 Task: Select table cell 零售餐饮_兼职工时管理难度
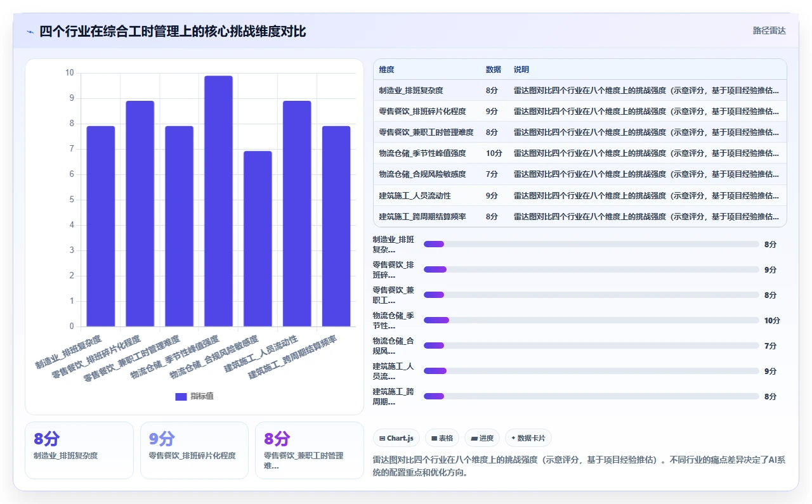point(426,132)
